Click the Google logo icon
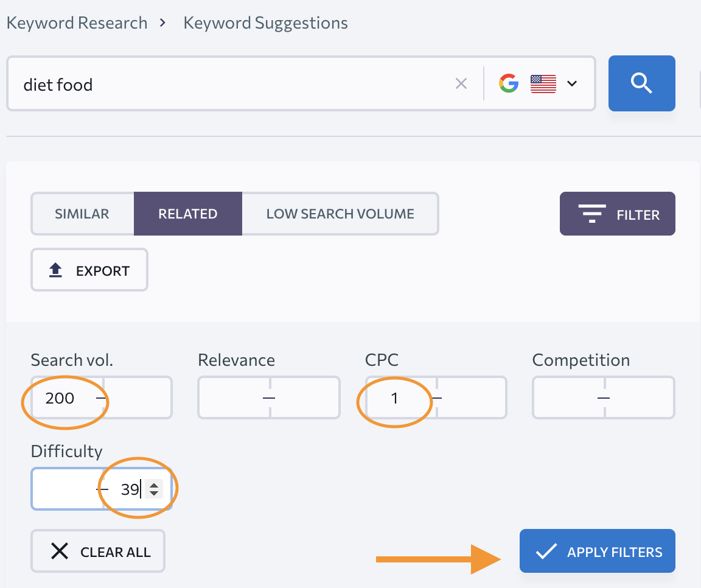 509,83
